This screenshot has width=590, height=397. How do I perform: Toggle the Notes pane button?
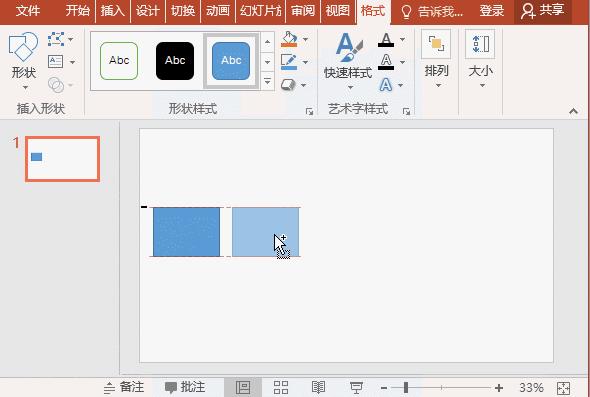[x=124, y=387]
